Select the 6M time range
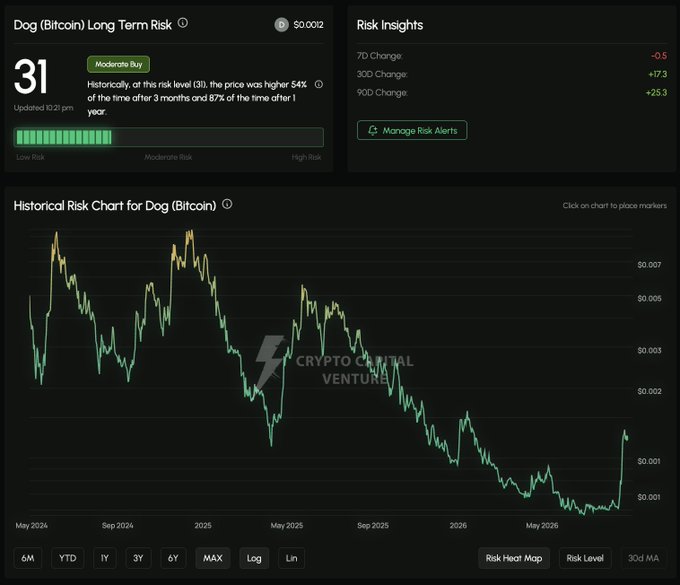Image resolution: width=680 pixels, height=585 pixels. [x=28, y=558]
